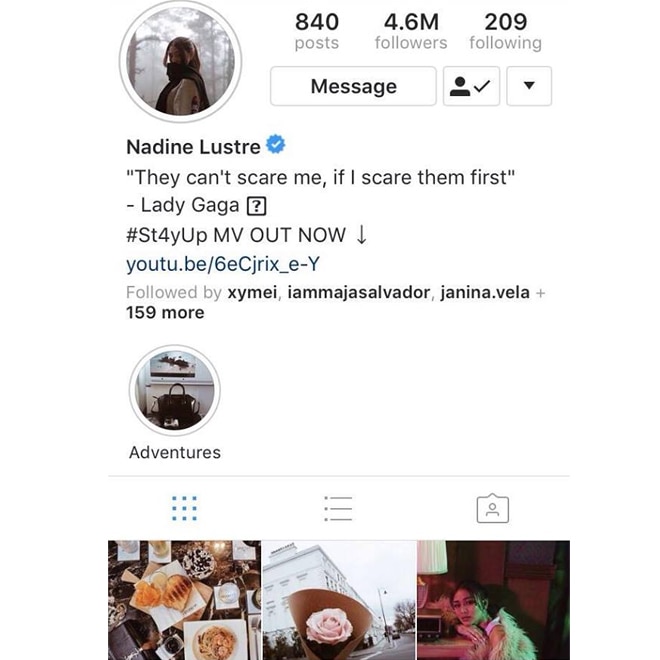Open the circular profile picture
This screenshot has width=660, height=660.
pos(181,61)
